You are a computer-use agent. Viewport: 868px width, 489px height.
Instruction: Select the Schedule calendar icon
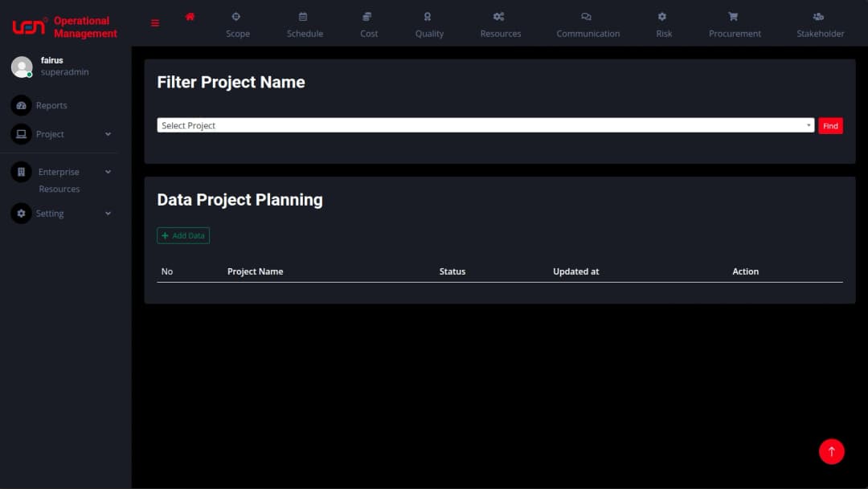[x=304, y=16]
